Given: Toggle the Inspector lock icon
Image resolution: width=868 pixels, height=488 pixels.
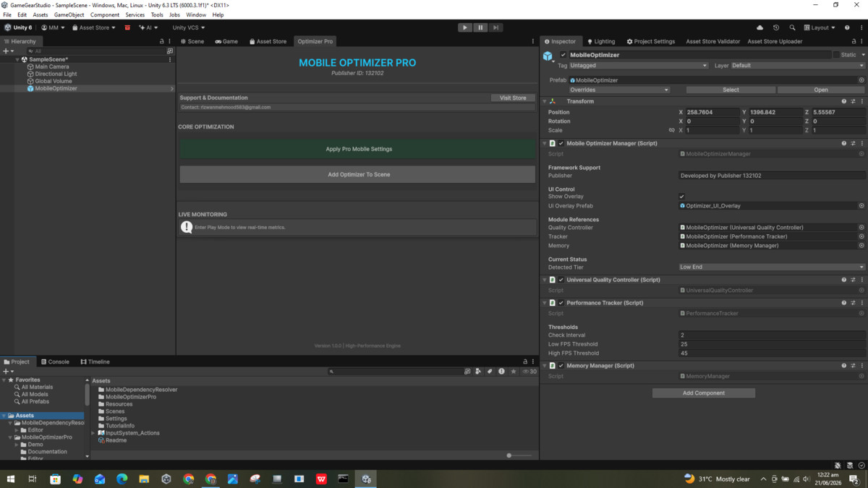Looking at the screenshot, I should coord(854,41).
